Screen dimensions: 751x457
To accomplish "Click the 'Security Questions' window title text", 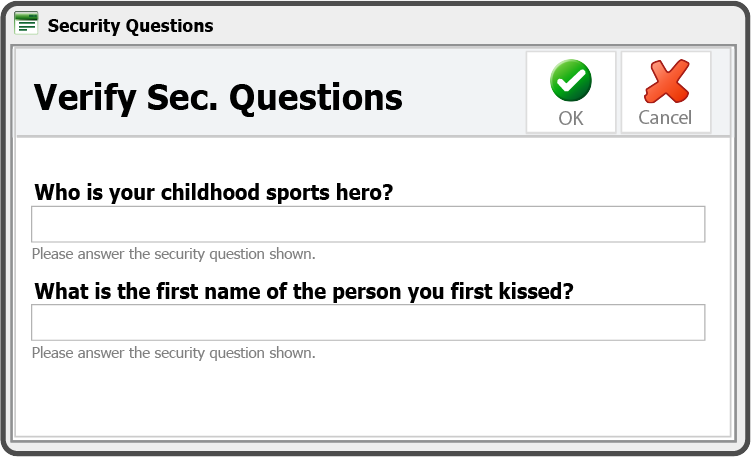I will (130, 26).
